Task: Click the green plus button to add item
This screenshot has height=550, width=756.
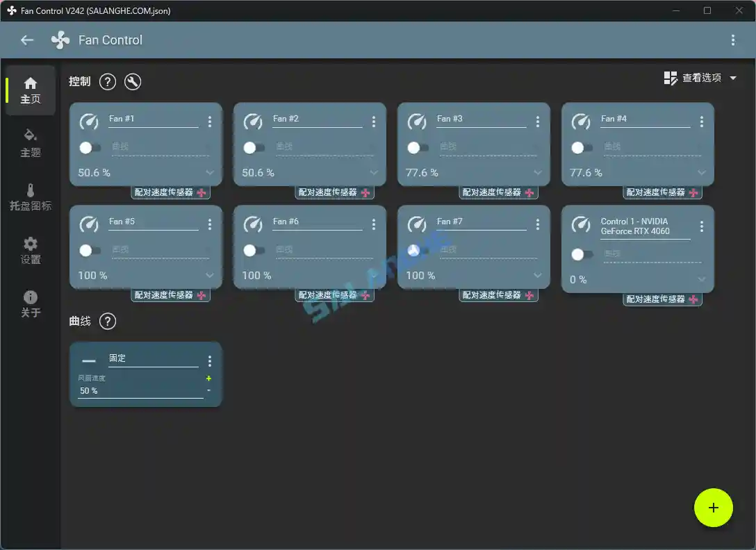Action: coord(714,508)
